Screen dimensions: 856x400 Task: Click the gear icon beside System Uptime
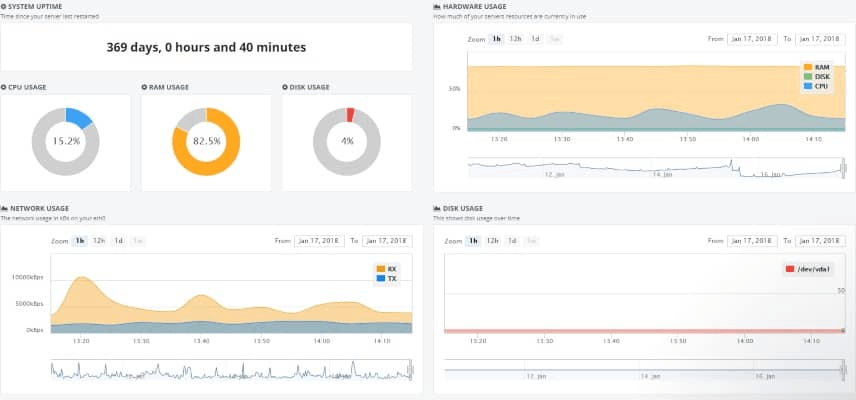[3, 7]
